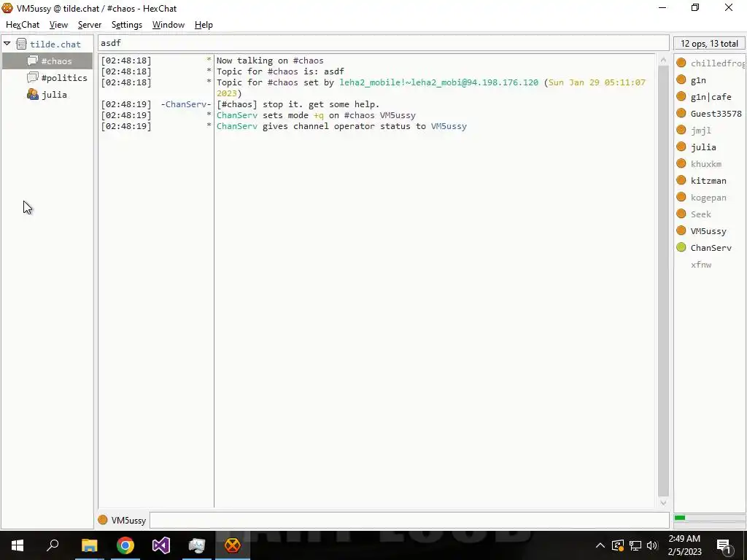This screenshot has width=747, height=560.
Task: Open the Settings menu
Action: pyautogui.click(x=127, y=25)
